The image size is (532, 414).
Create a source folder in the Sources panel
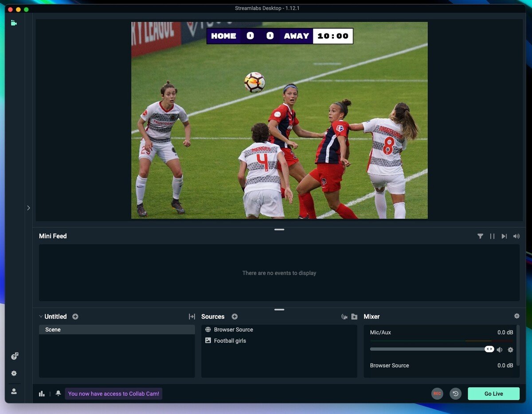[x=354, y=316]
